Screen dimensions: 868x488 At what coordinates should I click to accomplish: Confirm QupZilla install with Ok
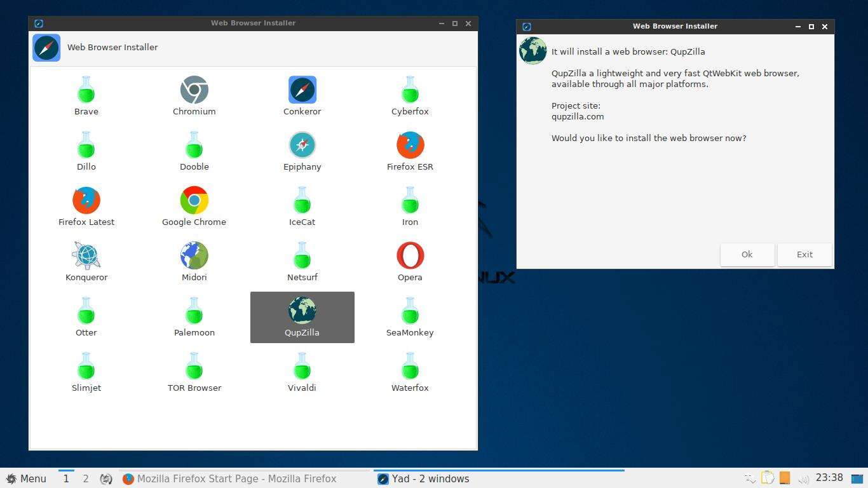click(x=747, y=254)
